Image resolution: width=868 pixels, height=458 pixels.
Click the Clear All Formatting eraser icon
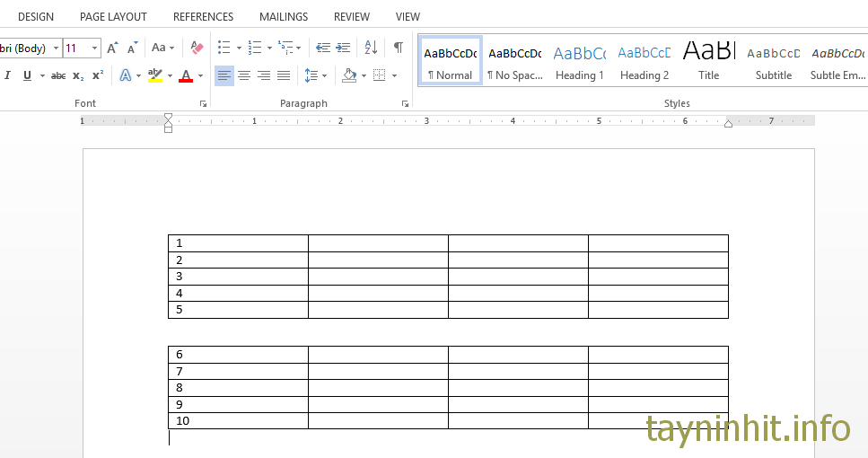pyautogui.click(x=197, y=48)
